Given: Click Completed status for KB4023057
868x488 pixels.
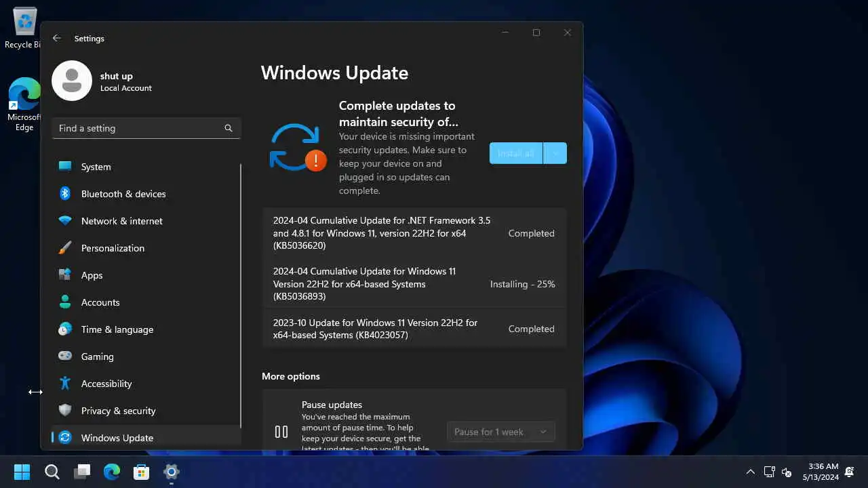Looking at the screenshot, I should 532,329.
